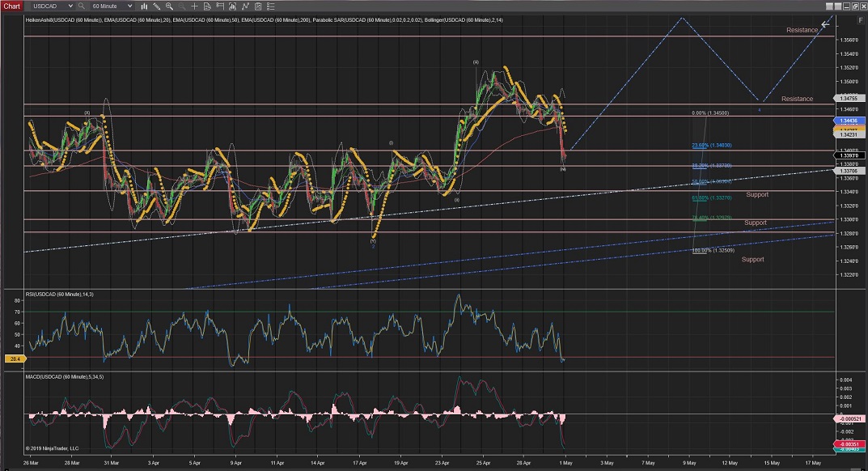Click the second window link color square
This screenshot has width=868, height=471.
[837, 6]
